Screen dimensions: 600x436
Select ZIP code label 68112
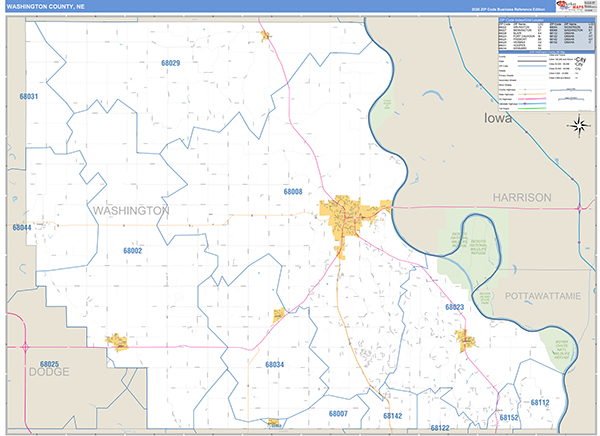540,402
